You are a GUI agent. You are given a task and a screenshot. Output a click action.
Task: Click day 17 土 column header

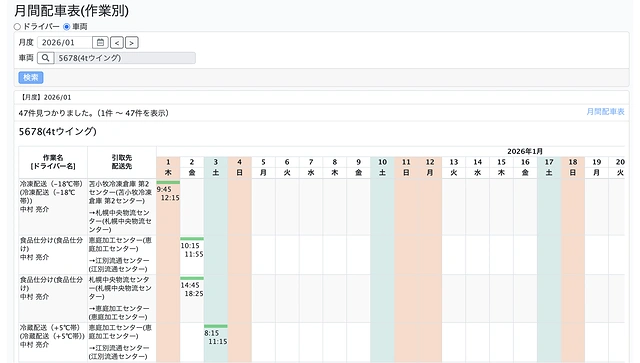[549, 167]
